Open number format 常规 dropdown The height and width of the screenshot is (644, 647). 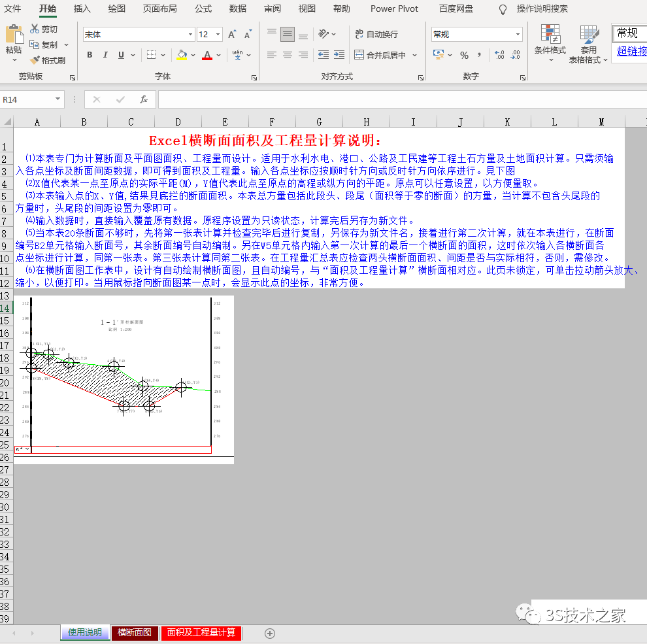tap(518, 35)
